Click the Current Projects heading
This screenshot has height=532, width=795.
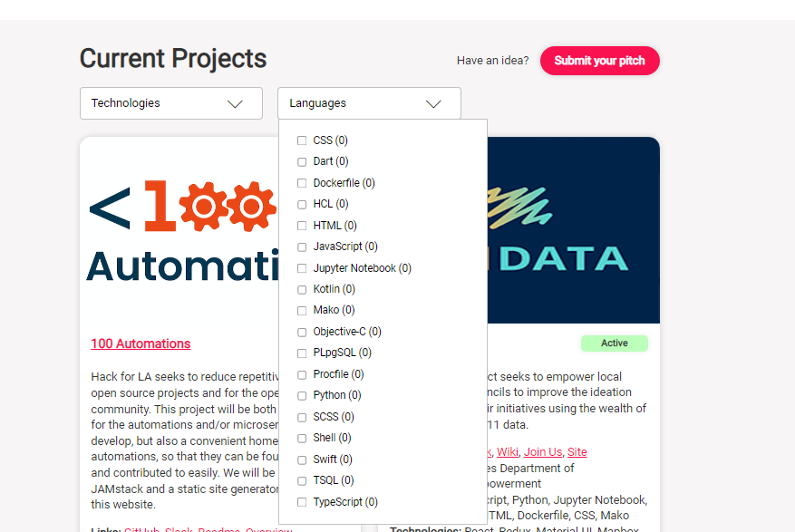tap(173, 58)
